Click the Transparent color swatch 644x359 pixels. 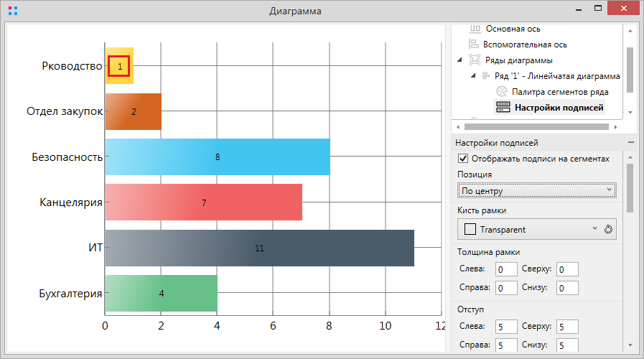(470, 230)
